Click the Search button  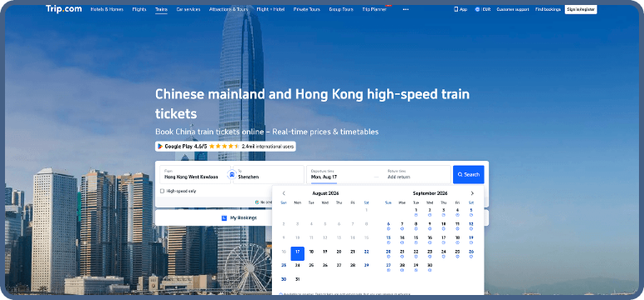(x=469, y=174)
